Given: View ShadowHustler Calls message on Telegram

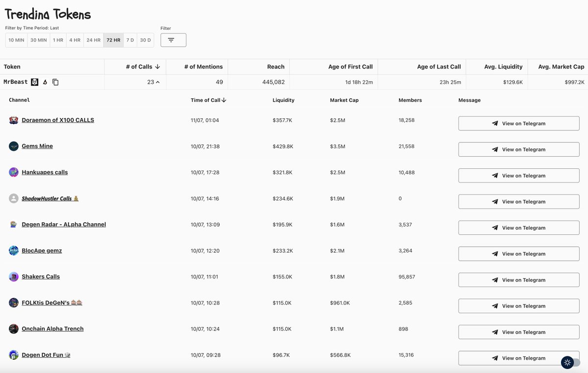Looking at the screenshot, I should point(519,202).
